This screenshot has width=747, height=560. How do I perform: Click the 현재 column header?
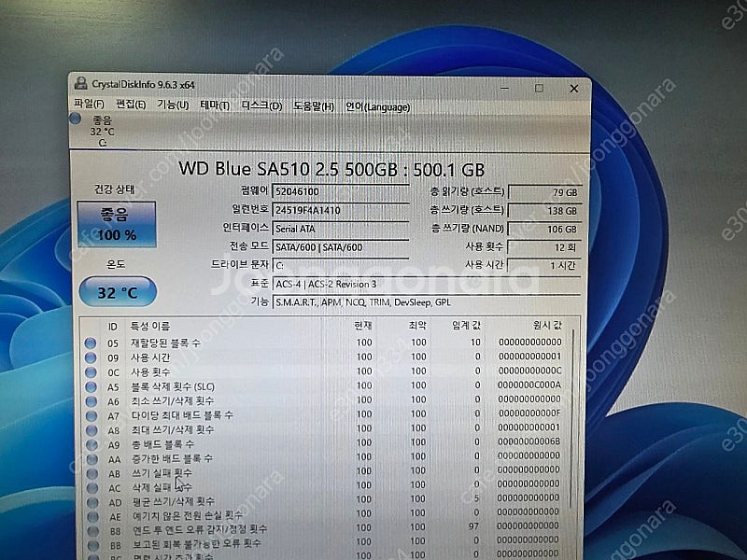point(363,326)
